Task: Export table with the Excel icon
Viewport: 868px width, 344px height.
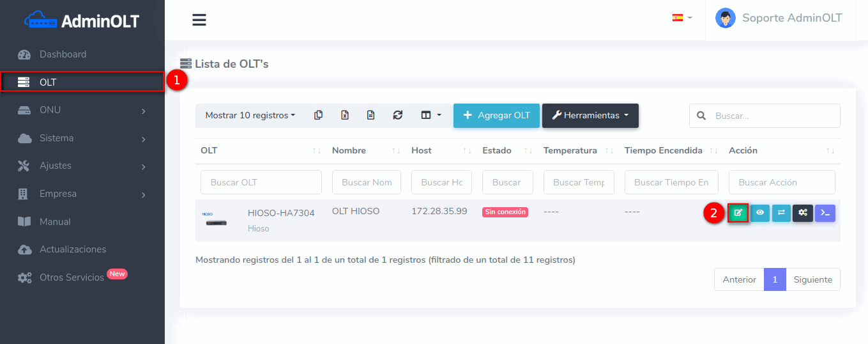Action: (345, 116)
